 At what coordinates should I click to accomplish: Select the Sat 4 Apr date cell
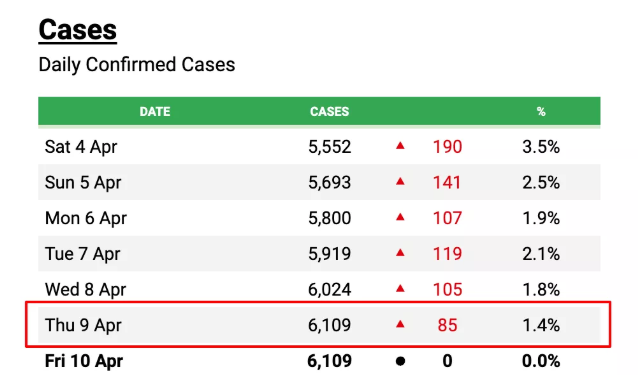pos(81,147)
